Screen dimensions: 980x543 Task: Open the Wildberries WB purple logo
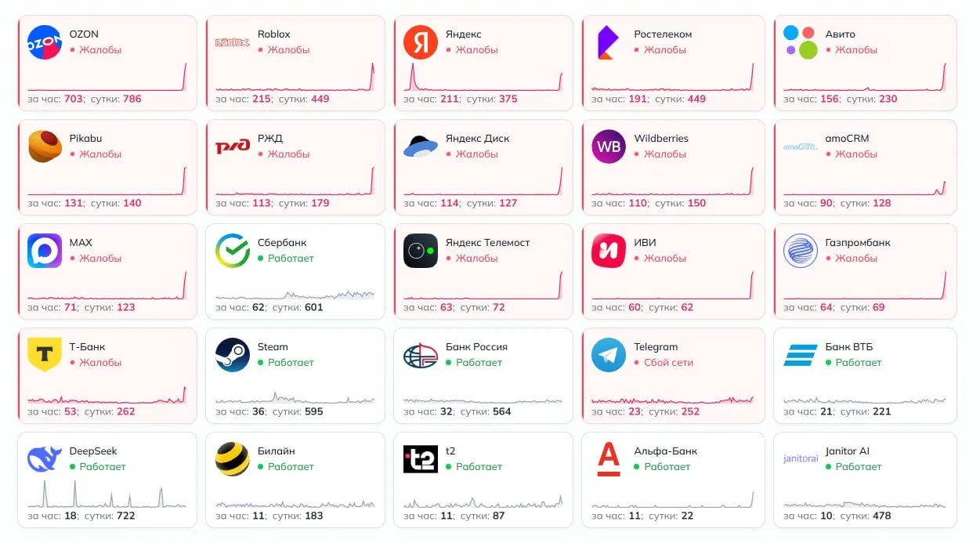click(609, 147)
